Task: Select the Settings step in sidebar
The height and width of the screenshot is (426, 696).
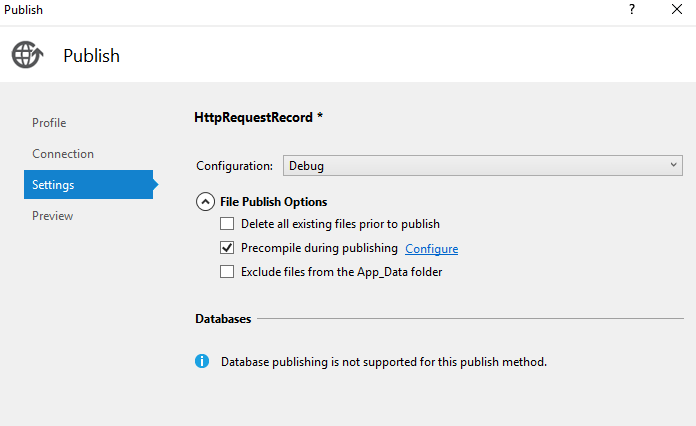Action: (x=53, y=185)
